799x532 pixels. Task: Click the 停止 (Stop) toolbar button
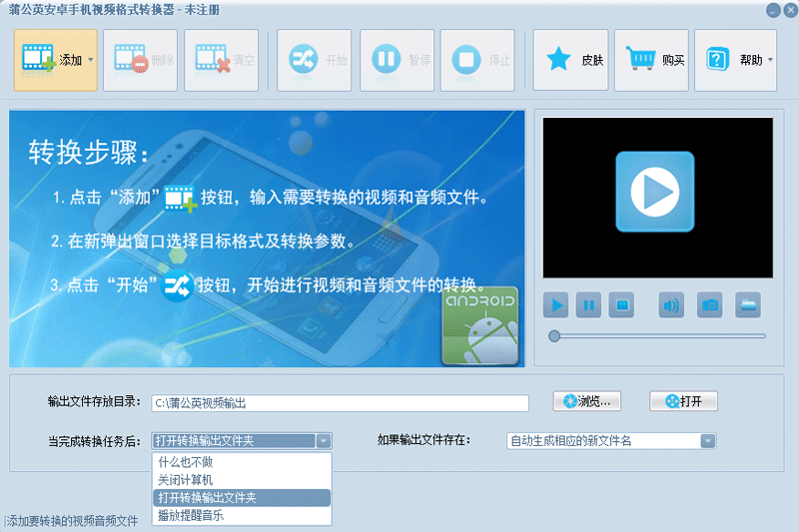pos(477,60)
